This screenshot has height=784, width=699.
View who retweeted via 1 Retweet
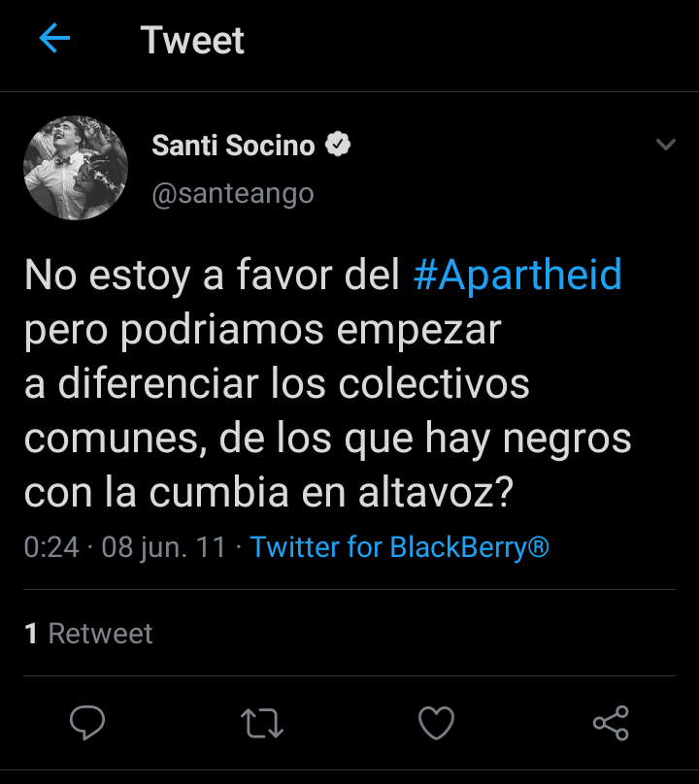88,634
